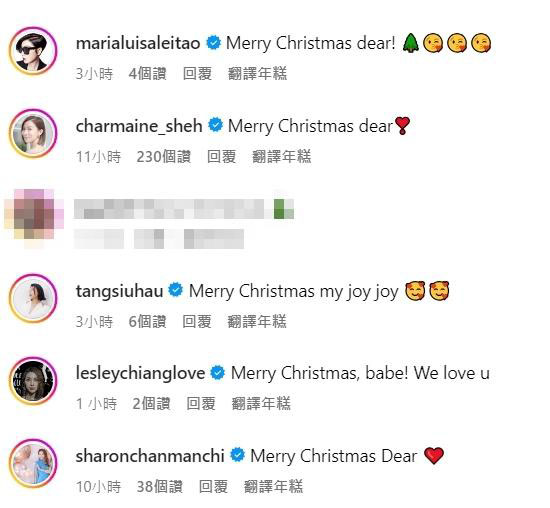The width and height of the screenshot is (550, 508).
Task: Open sharonchanmanchi's avatar
Action: 33,463
